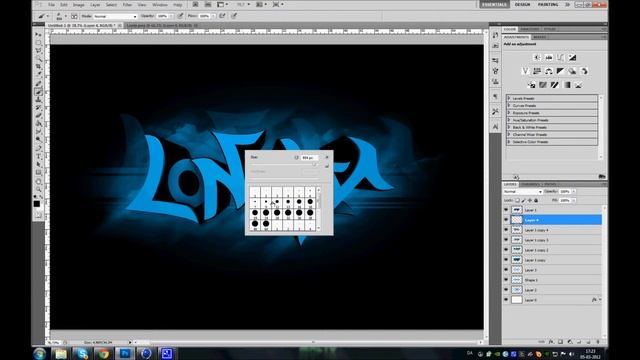Select the Eraser tool
The height and width of the screenshot is (360, 640).
[x=38, y=116]
